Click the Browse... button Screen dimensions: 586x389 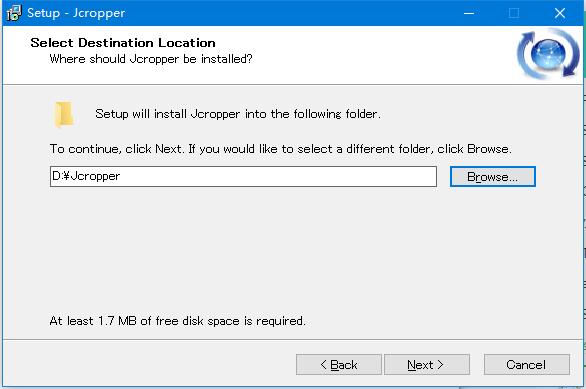pyautogui.click(x=493, y=176)
